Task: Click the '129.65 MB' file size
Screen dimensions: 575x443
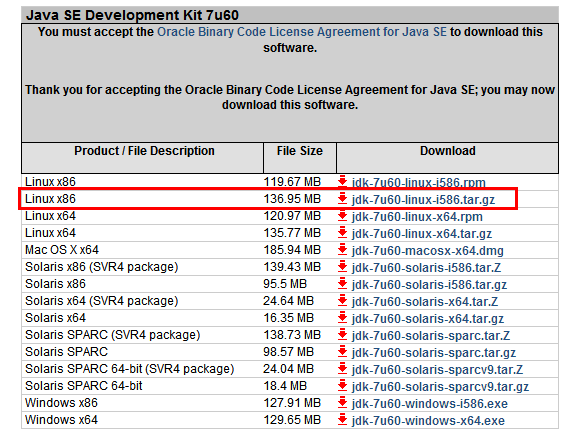Action: (x=292, y=420)
